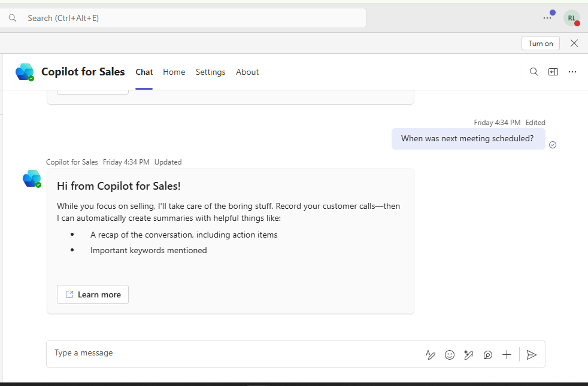Click the search magnifier icon in the top bar
588x386 pixels.
(x=13, y=18)
